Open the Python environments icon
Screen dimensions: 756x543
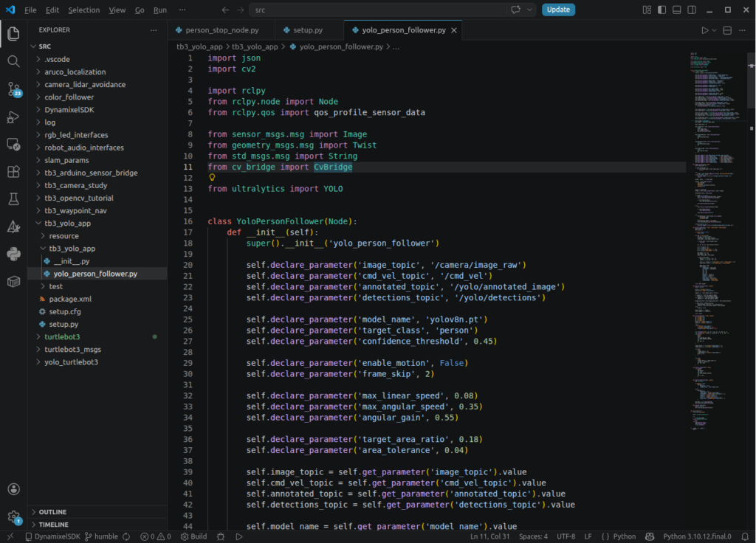pyautogui.click(x=13, y=254)
